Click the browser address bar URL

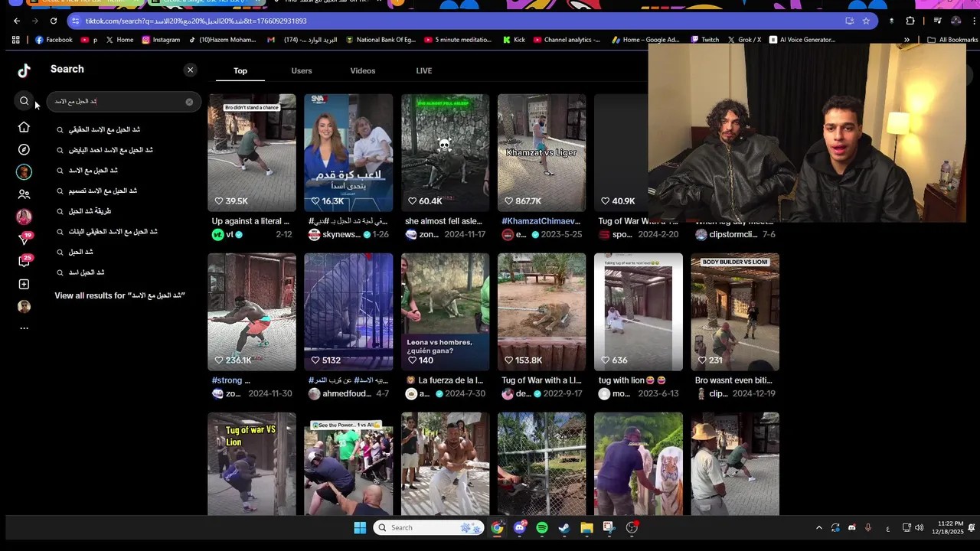(x=196, y=21)
